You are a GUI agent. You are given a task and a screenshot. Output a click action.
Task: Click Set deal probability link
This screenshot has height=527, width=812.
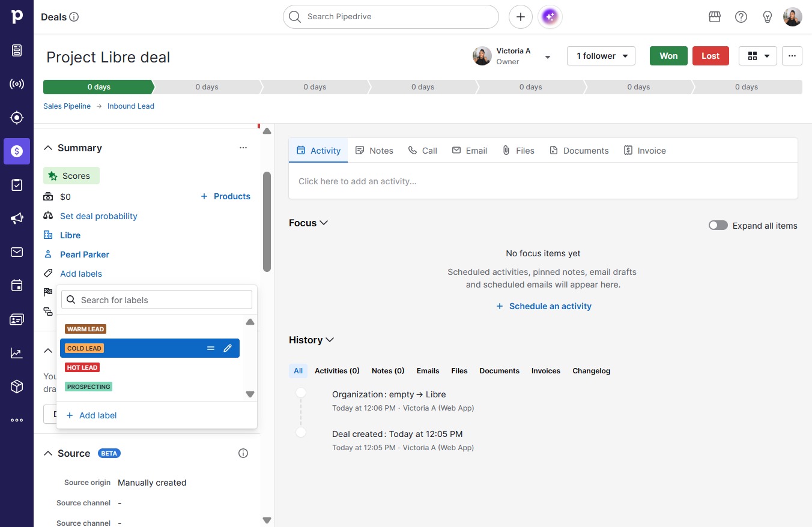[x=98, y=216]
